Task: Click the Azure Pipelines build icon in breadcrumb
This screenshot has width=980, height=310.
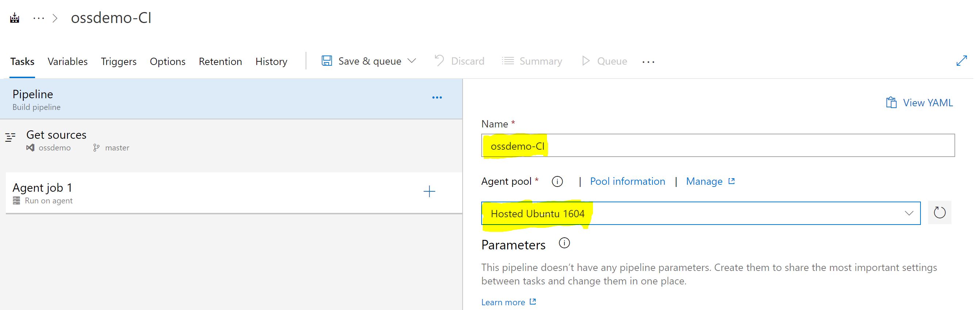Action: (x=15, y=18)
